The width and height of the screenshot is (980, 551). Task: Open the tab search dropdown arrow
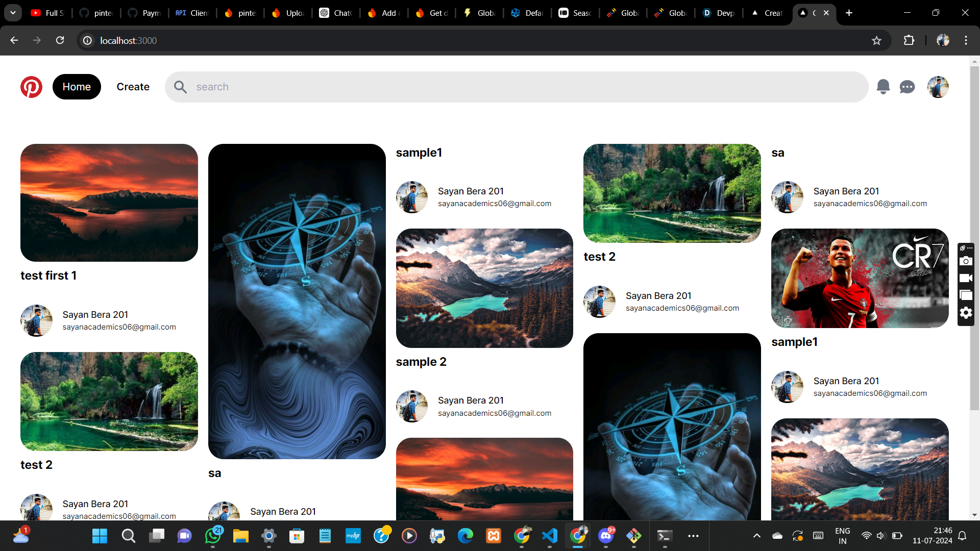[x=13, y=13]
